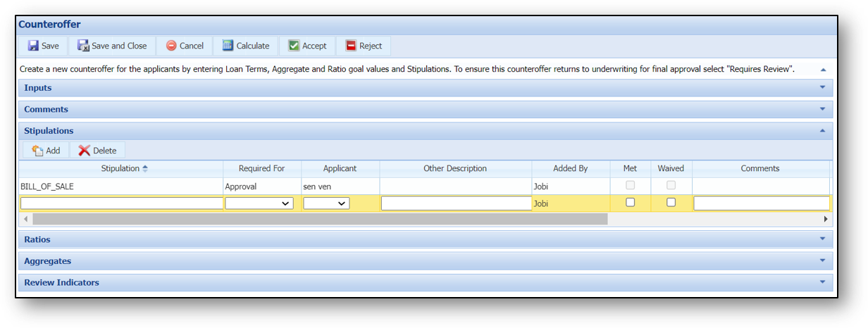Click the Met column header
The image size is (868, 328).
630,168
